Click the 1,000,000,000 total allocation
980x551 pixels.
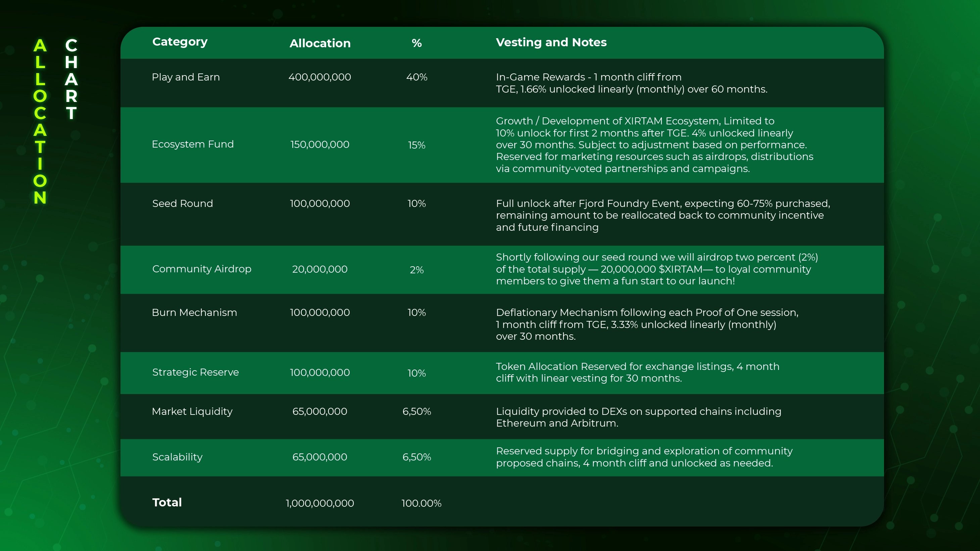320,503
